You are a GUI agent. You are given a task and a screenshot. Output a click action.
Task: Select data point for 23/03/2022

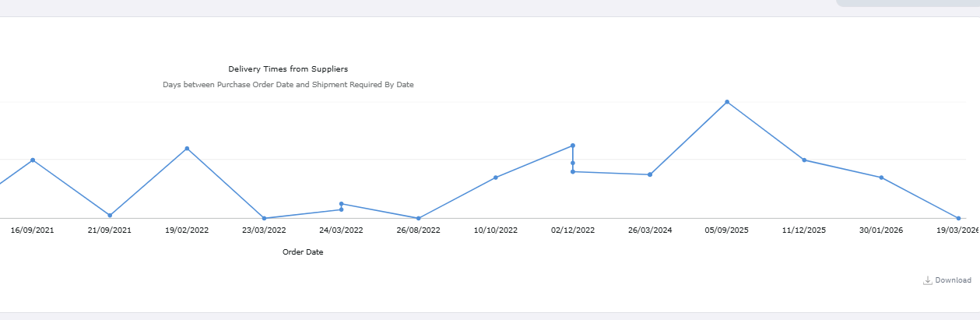(x=265, y=219)
